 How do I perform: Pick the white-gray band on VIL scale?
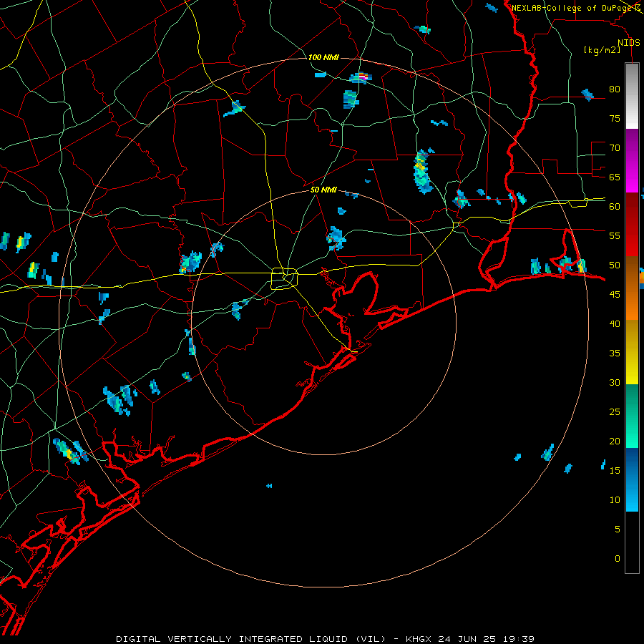point(632,96)
